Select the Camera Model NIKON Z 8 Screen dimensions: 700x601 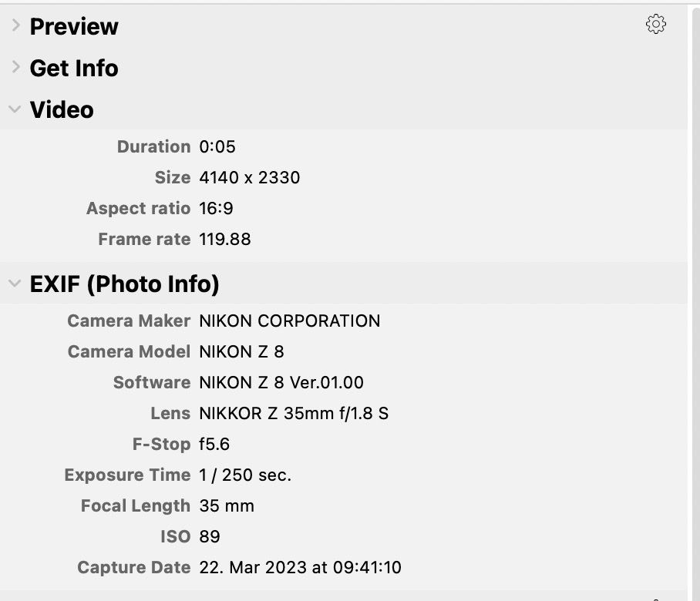[241, 351]
